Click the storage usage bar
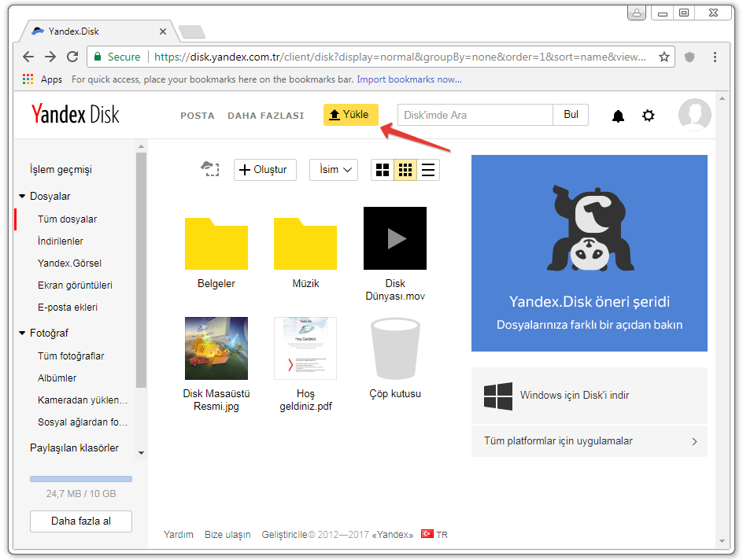This screenshot has width=743, height=560. [81, 479]
